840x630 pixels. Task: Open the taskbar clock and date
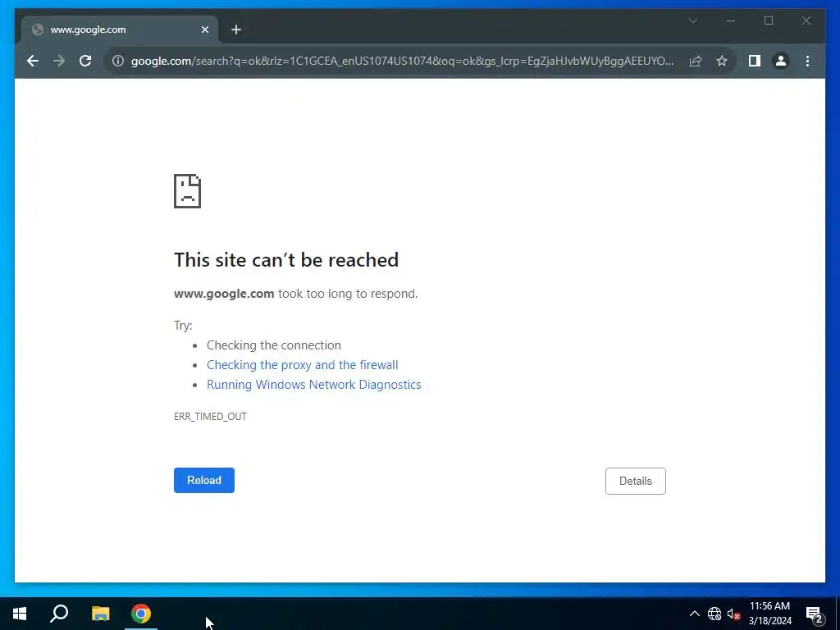coord(769,614)
